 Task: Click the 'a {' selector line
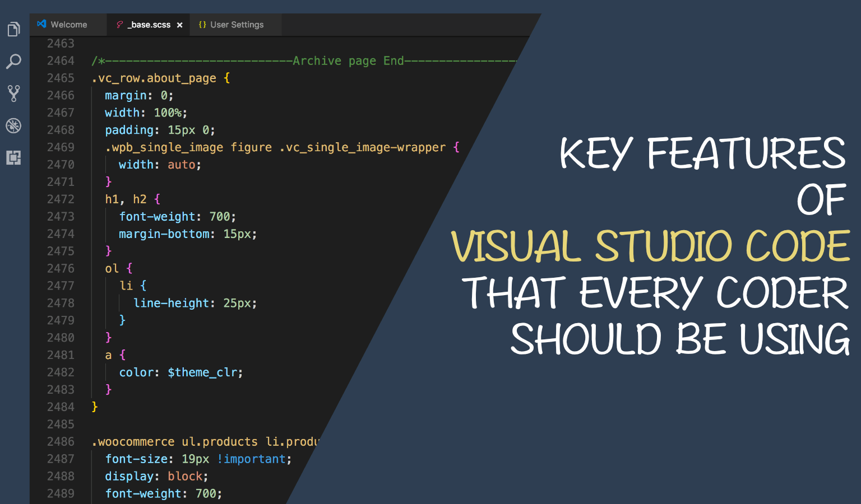coord(115,355)
